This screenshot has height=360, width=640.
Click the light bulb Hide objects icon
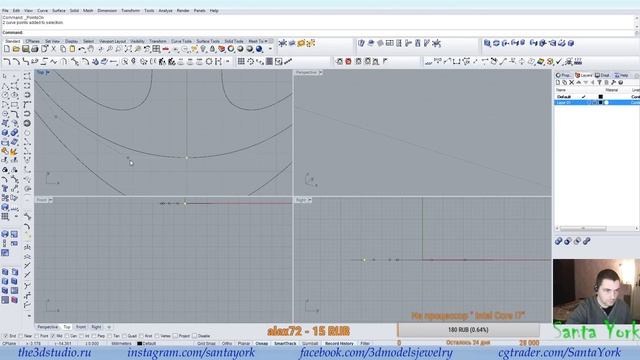tap(203, 49)
